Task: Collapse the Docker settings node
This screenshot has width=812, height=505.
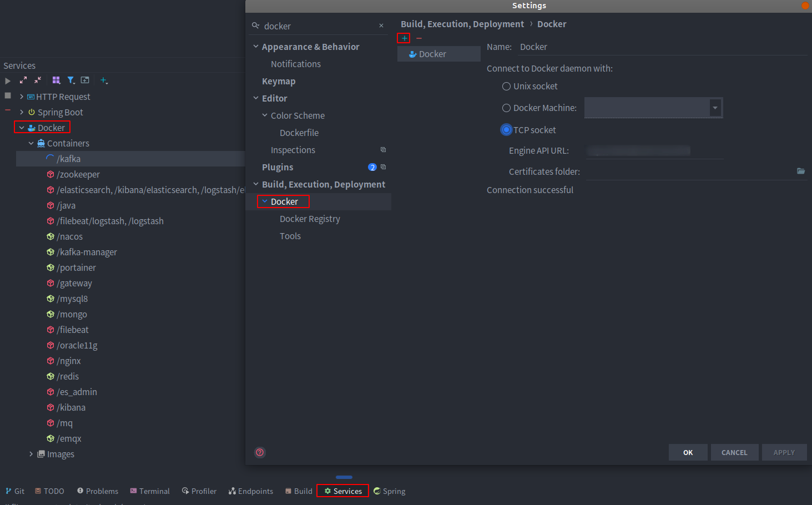Action: click(265, 201)
